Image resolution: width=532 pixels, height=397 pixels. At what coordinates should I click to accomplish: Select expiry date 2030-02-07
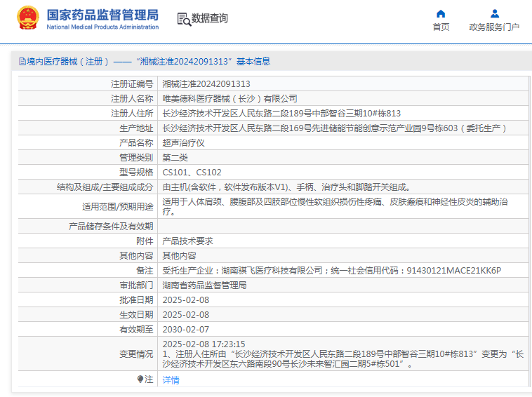(x=185, y=330)
